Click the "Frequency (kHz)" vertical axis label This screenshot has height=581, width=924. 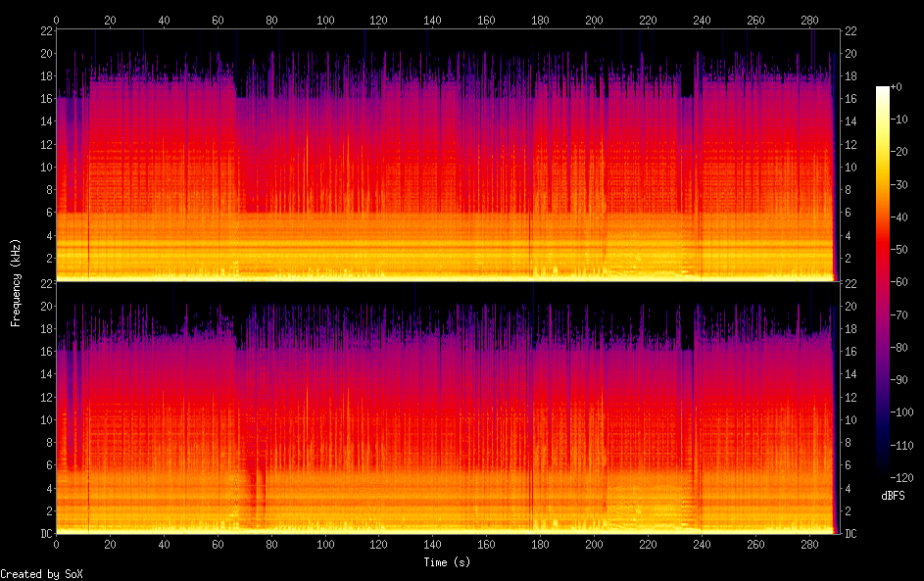pyautogui.click(x=16, y=281)
